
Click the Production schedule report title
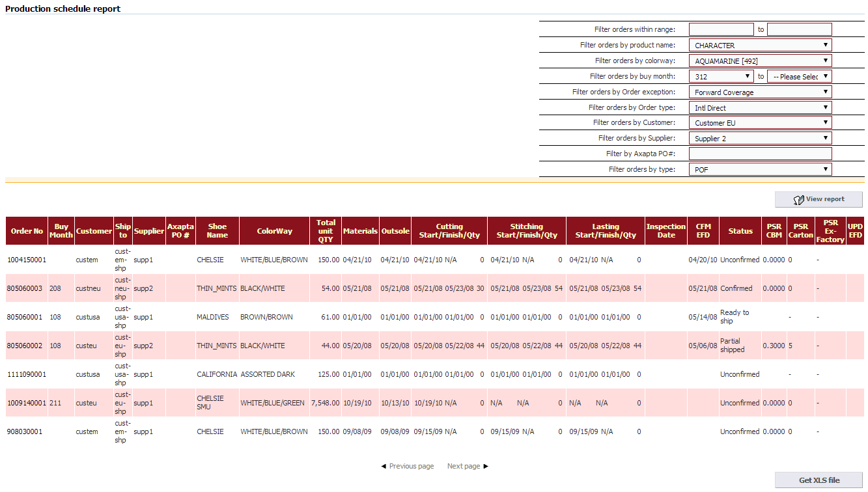tap(63, 9)
